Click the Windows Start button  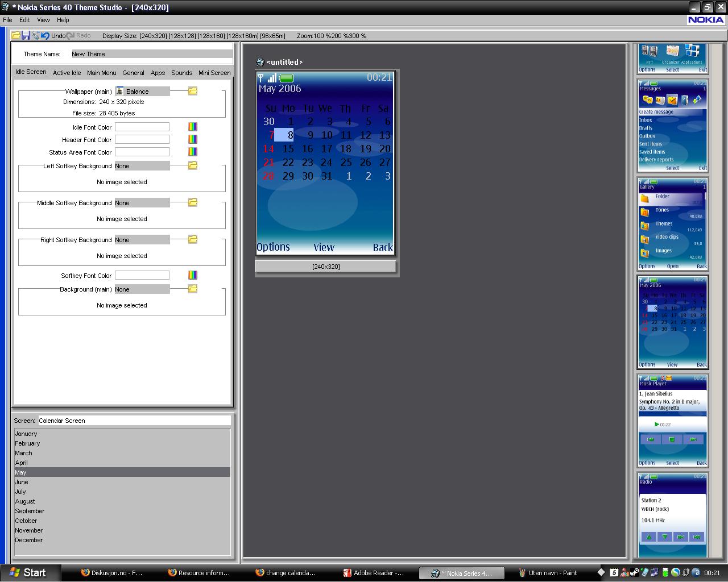tap(27, 572)
